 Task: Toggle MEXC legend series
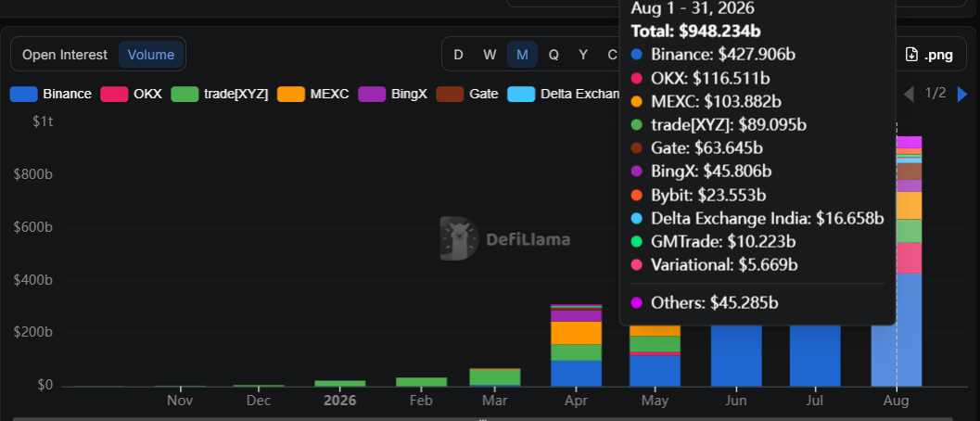tap(312, 94)
